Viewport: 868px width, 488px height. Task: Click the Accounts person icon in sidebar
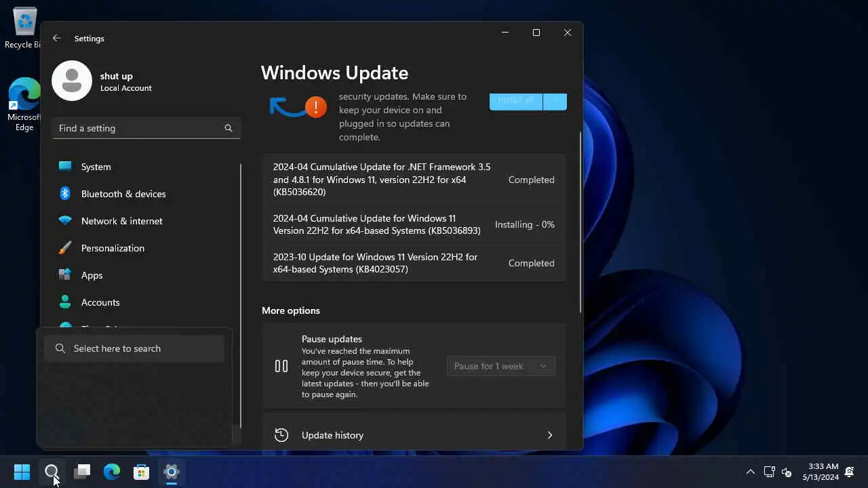65,302
